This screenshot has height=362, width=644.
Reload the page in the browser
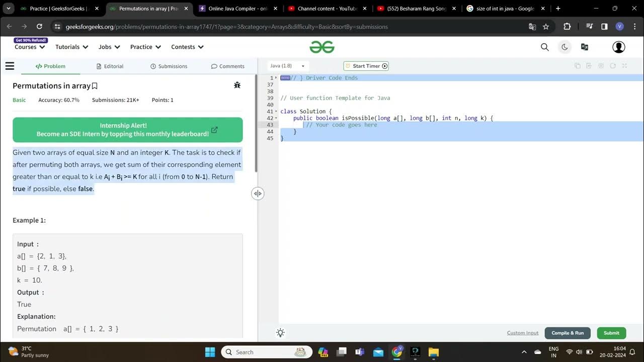click(39, 27)
